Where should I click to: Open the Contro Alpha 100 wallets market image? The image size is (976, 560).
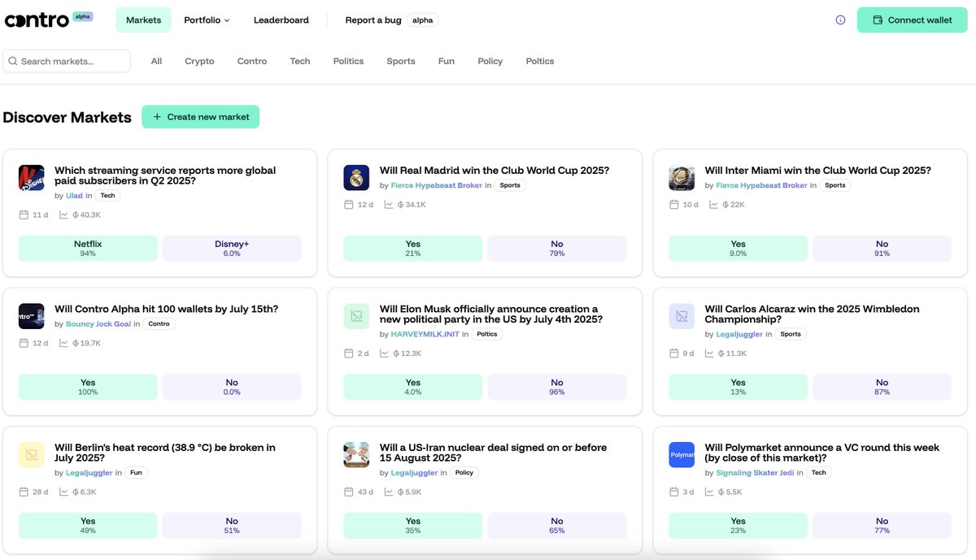click(32, 316)
